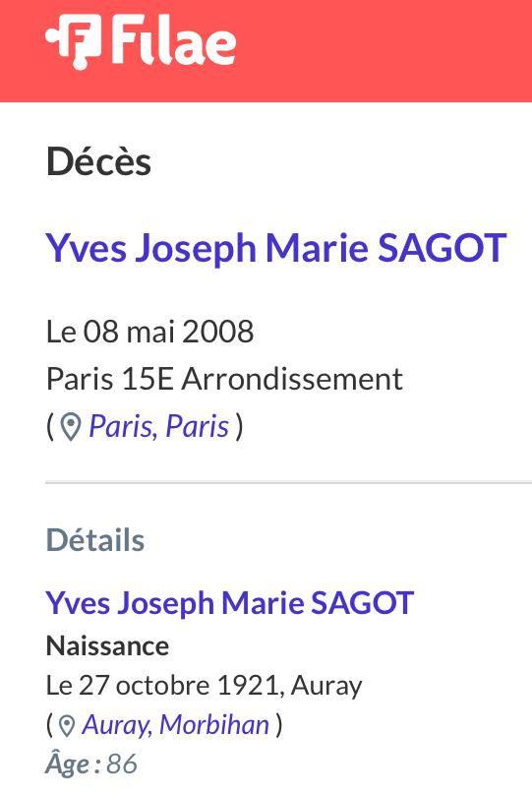Image resolution: width=532 pixels, height=795 pixels.
Task: Click the age value 86
Action: point(122,764)
